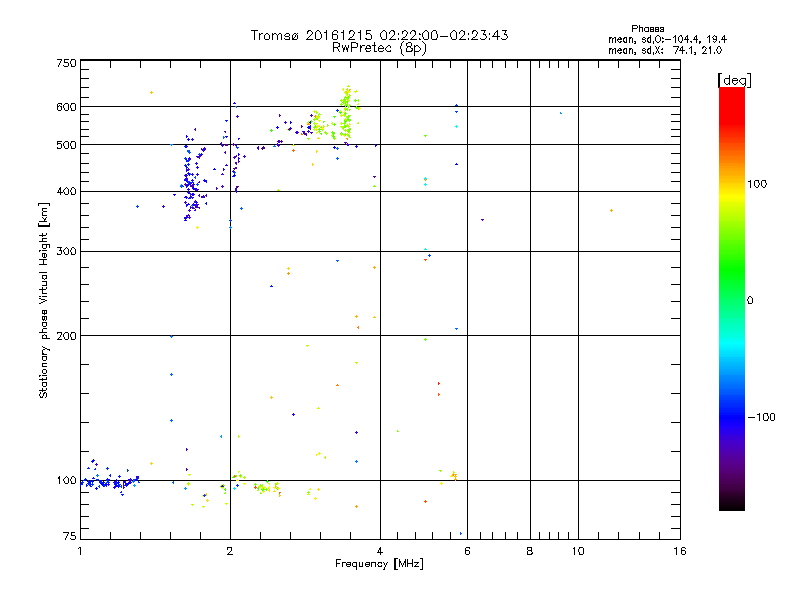Click the y-axis '400' tick label
The height and width of the screenshot is (600, 800).
click(x=66, y=191)
